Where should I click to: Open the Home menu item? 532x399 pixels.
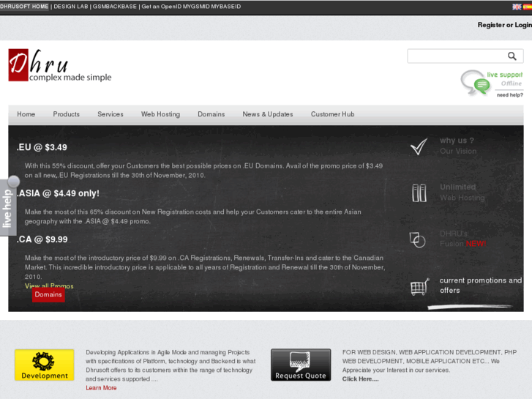click(x=26, y=114)
